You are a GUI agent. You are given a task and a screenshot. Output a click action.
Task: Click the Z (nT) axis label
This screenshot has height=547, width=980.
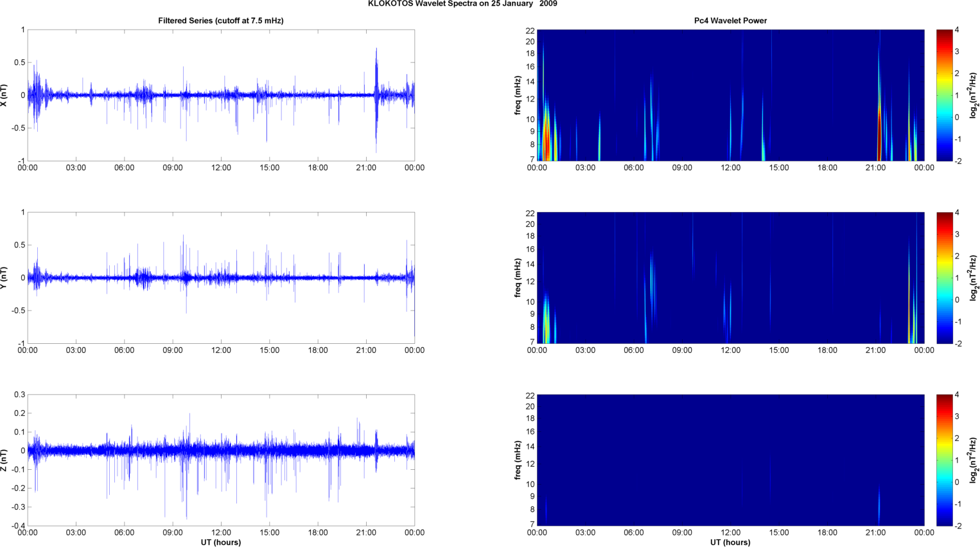click(x=4, y=460)
